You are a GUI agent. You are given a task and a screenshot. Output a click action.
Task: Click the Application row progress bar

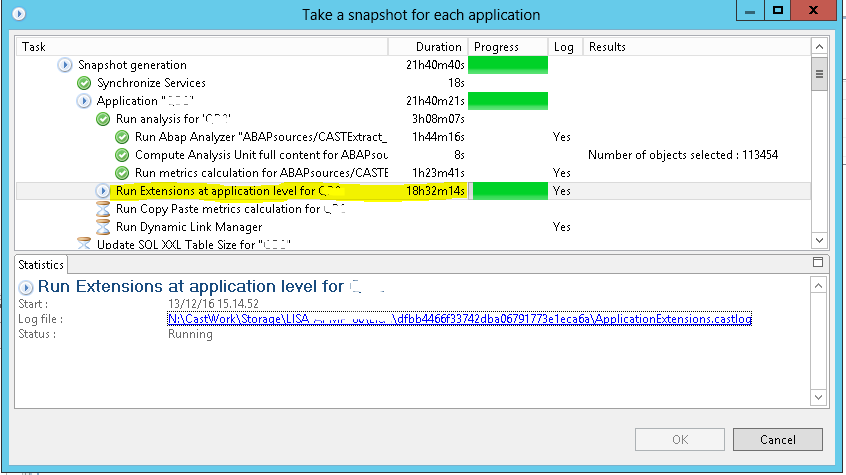(x=508, y=101)
